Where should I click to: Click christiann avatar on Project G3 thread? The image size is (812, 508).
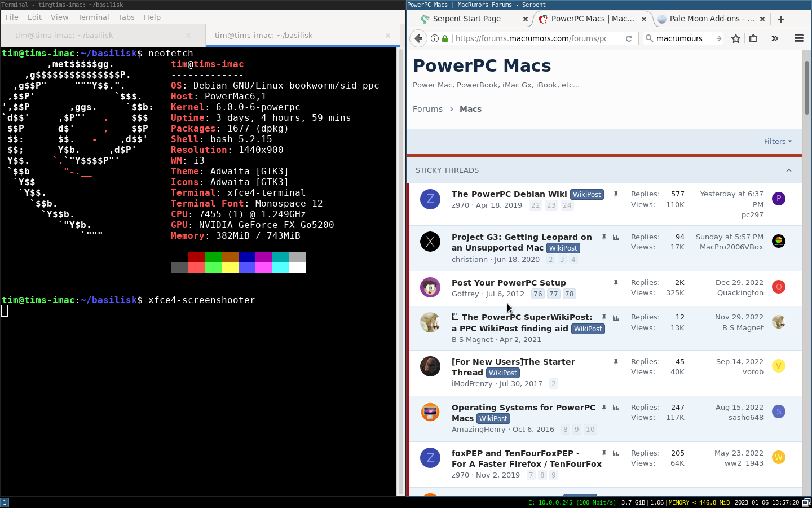pyautogui.click(x=430, y=242)
